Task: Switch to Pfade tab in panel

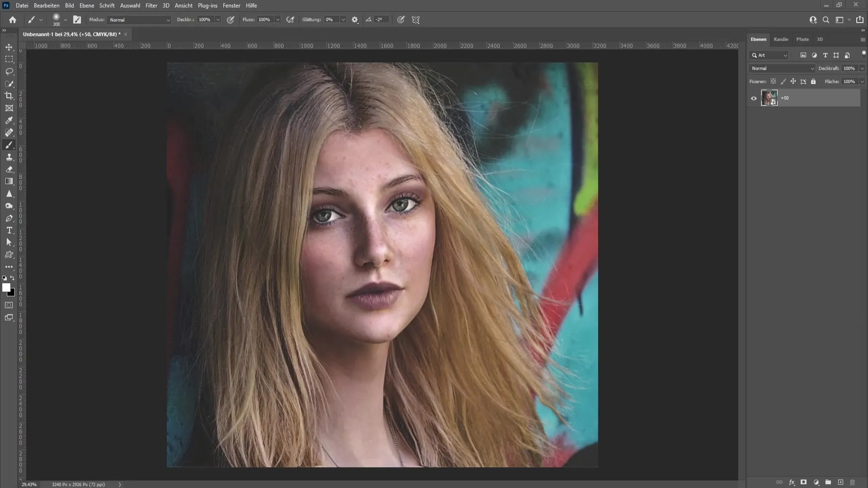Action: tap(802, 39)
